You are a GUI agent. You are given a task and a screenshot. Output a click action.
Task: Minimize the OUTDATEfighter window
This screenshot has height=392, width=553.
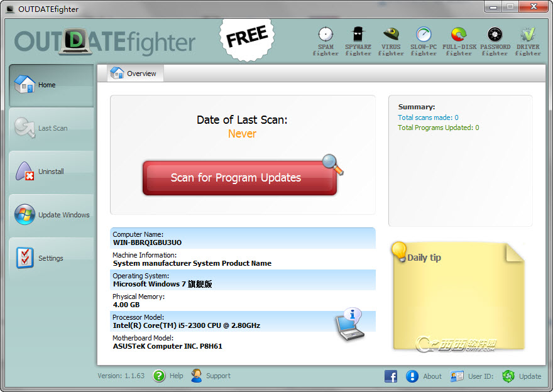493,6
